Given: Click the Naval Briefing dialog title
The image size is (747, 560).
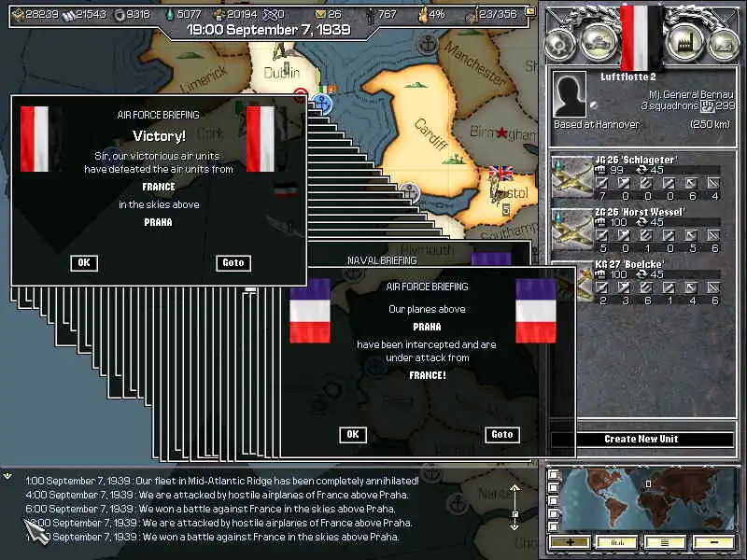Looking at the screenshot, I should pos(382,260).
